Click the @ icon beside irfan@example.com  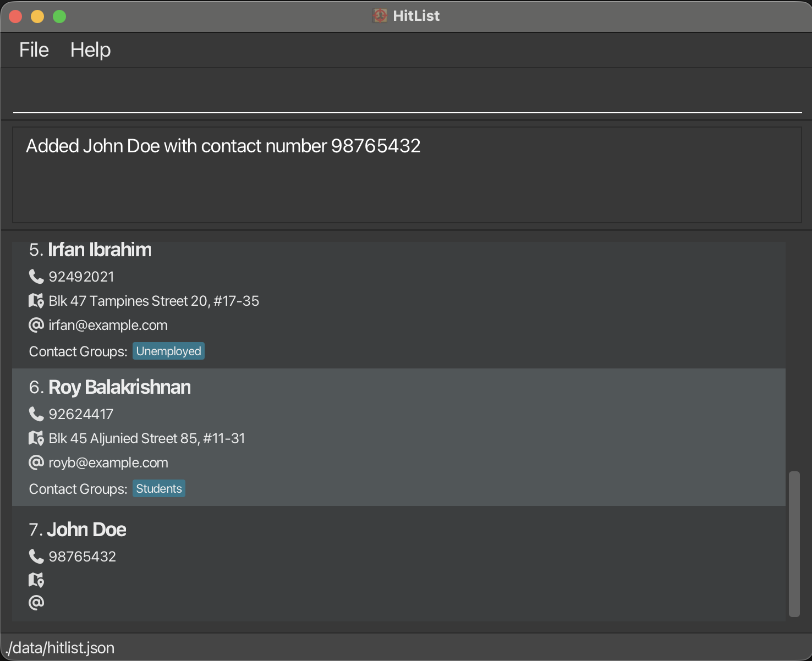point(36,325)
